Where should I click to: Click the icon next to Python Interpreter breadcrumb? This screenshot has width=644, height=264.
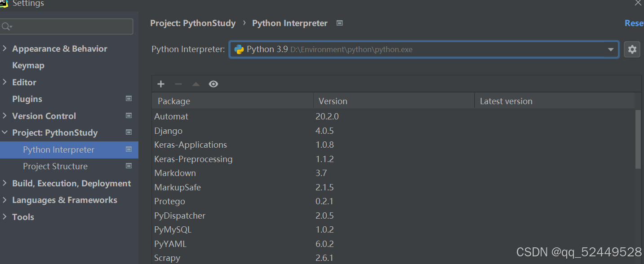pos(340,23)
